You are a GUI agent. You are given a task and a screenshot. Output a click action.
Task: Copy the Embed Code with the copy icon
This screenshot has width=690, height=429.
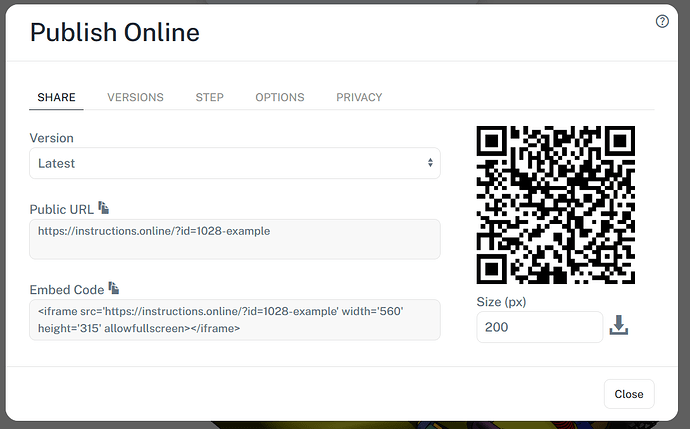[x=114, y=288]
